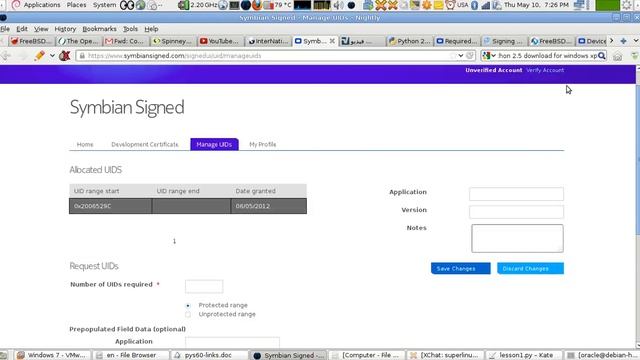The image size is (640, 360).
Task: Click the padlock site identity icon
Action: tap(82, 56)
